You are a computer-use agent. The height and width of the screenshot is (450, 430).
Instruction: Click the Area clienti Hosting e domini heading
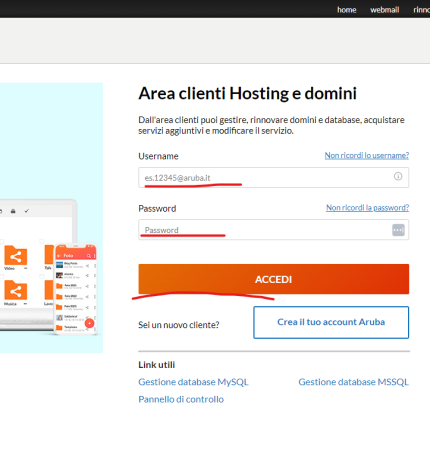[248, 93]
